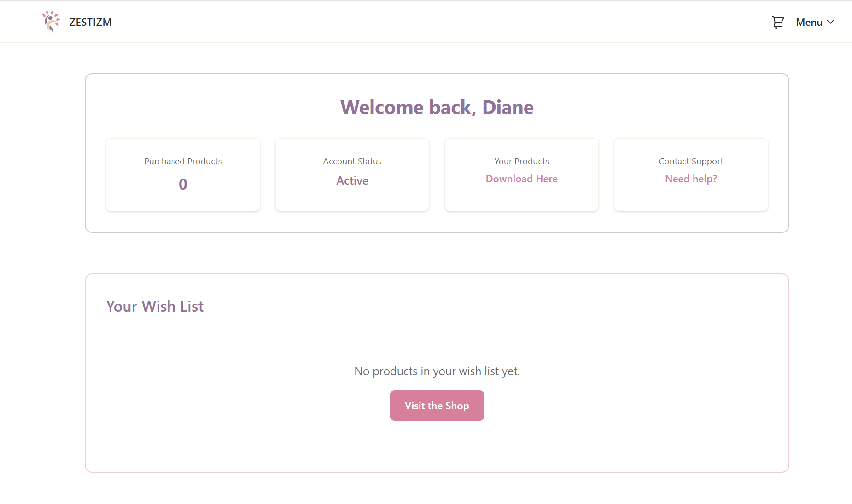Follow the Download Here link
The width and height of the screenshot is (852, 504).
[521, 179]
